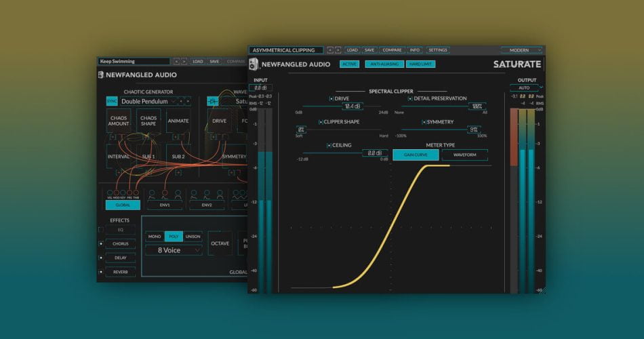Toggle the Drive parameter lock box

point(331,98)
